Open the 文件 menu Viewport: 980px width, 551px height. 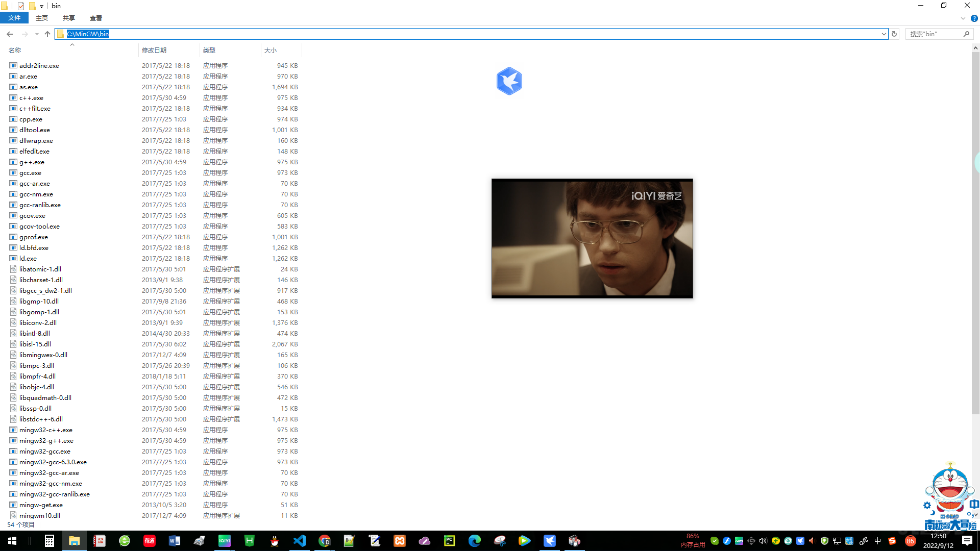click(14, 18)
